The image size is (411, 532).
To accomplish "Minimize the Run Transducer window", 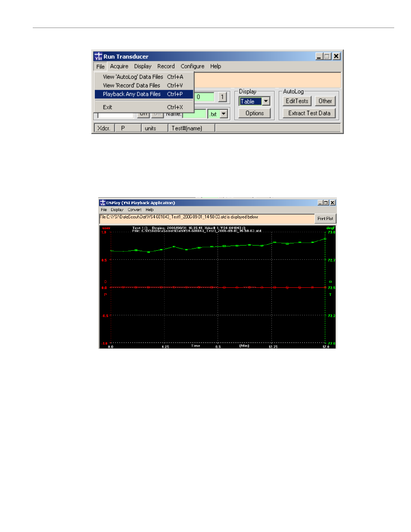I will point(319,56).
